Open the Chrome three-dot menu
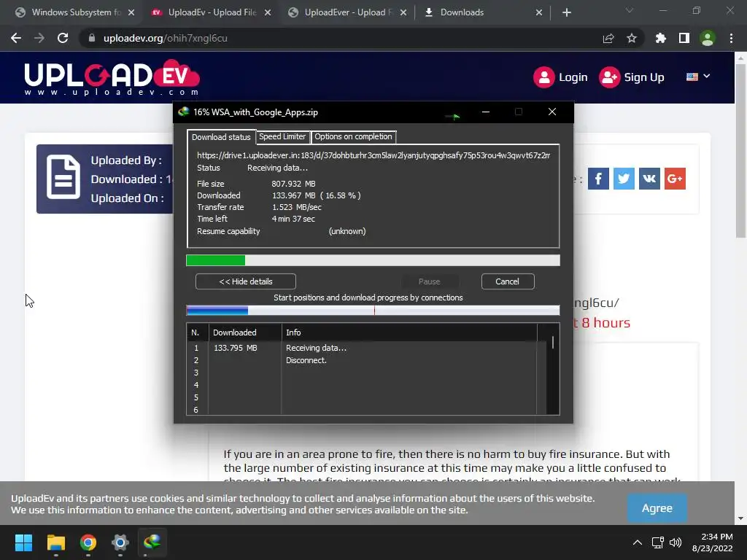This screenshot has width=747, height=560. (x=731, y=38)
